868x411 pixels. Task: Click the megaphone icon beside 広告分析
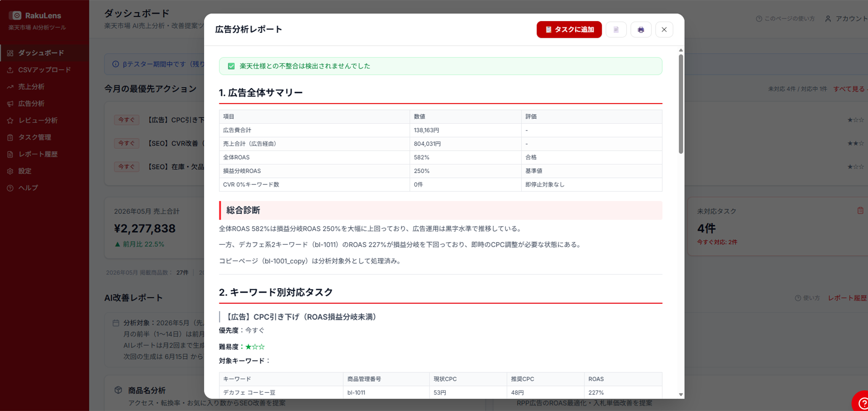point(10,104)
